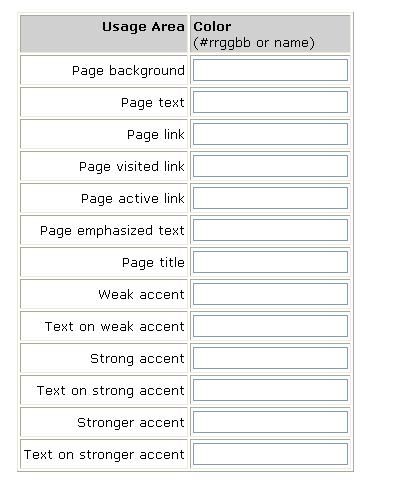
Task: Click the Stronger accent label
Action: coord(131,423)
